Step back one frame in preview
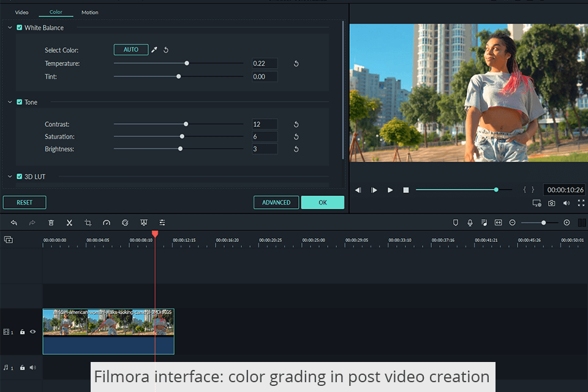This screenshot has height=392, width=588. pyautogui.click(x=358, y=190)
